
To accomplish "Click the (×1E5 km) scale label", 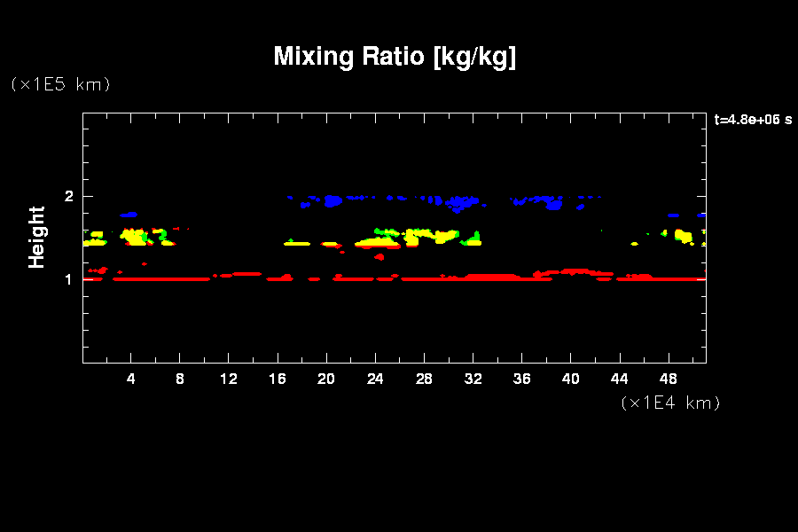I will pyautogui.click(x=59, y=84).
